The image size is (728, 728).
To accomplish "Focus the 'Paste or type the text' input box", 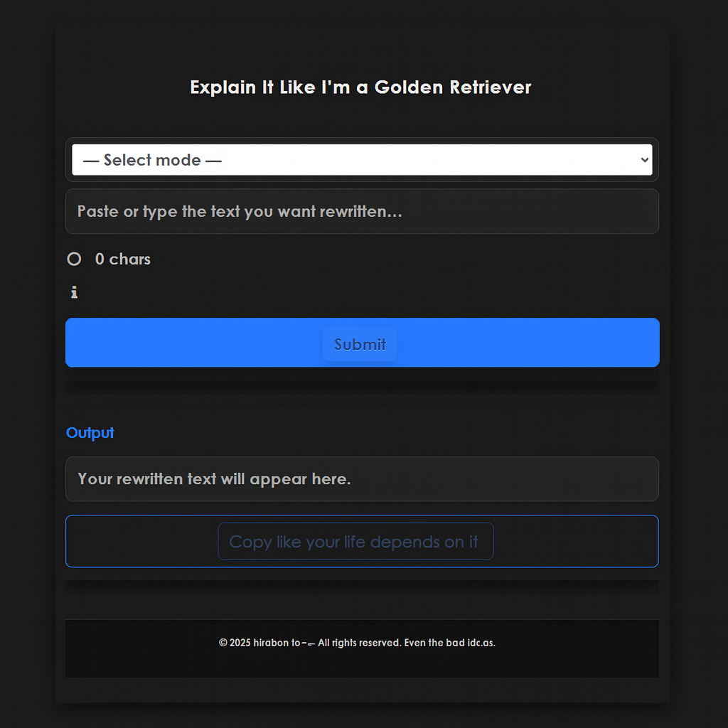I will click(362, 211).
